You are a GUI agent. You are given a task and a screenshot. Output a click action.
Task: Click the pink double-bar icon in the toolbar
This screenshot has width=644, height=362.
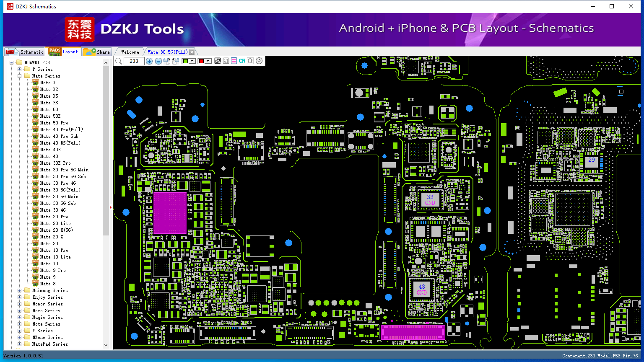[x=234, y=61]
